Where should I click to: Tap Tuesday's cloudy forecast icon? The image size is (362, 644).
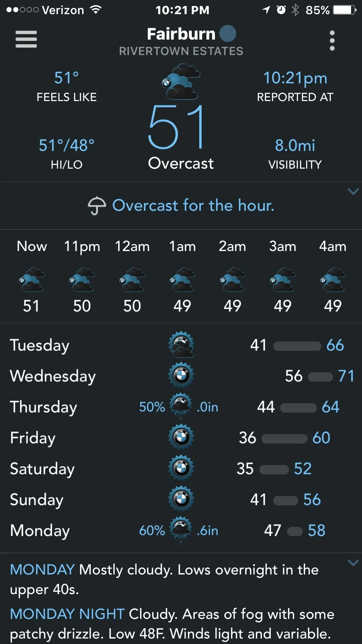[181, 345]
